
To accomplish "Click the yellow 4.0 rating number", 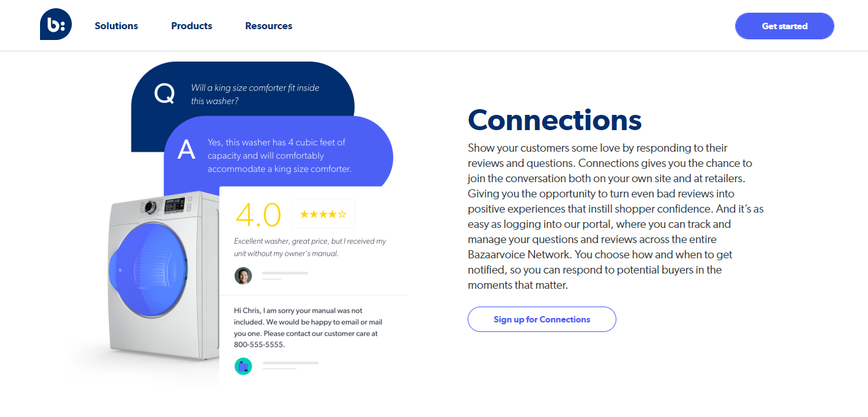I will tap(258, 215).
